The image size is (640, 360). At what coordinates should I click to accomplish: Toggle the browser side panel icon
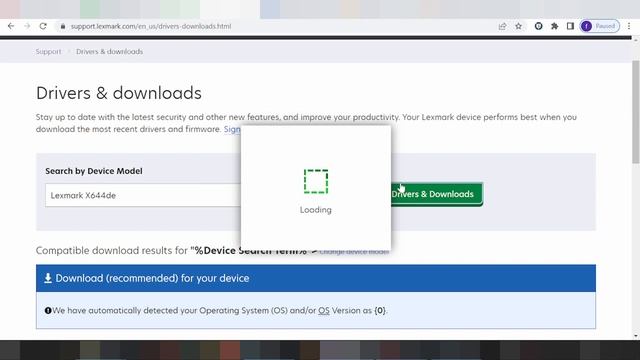point(570,26)
